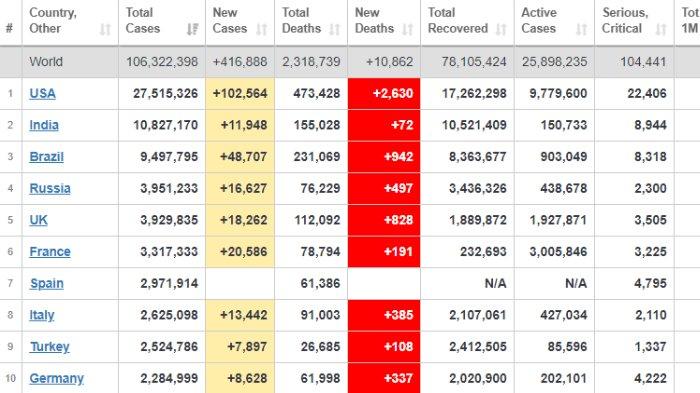Sort table by New Cases arrows
The height and width of the screenshot is (393, 700).
click(262, 29)
